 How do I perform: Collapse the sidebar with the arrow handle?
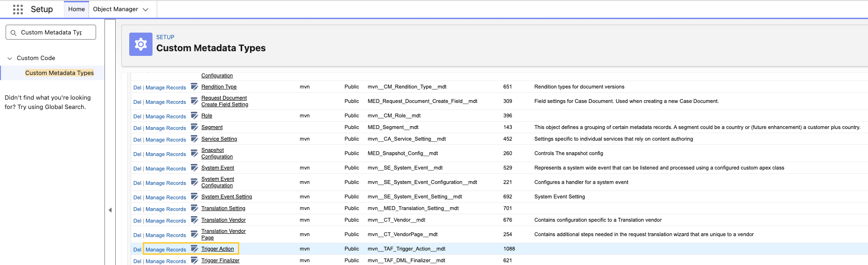click(x=110, y=210)
